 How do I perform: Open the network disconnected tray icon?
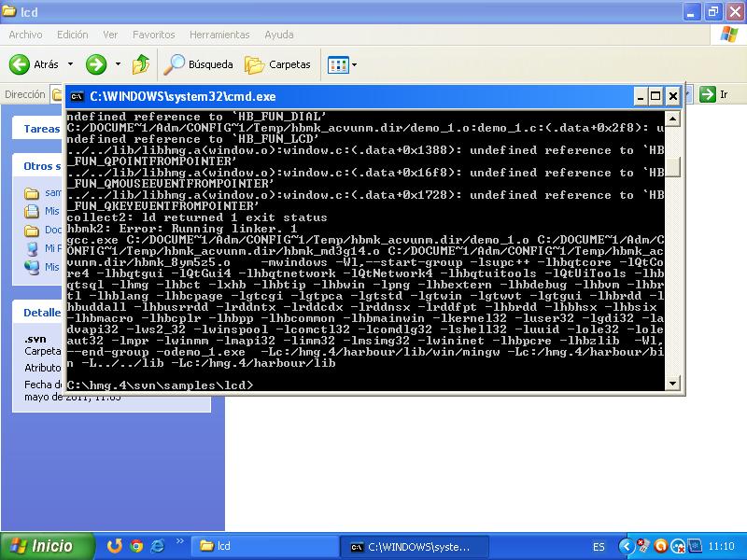[678, 546]
